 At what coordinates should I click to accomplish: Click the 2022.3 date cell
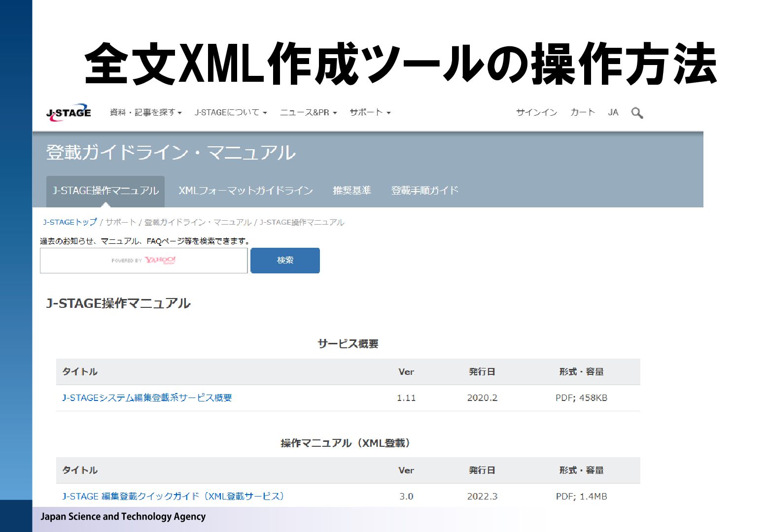pos(482,497)
